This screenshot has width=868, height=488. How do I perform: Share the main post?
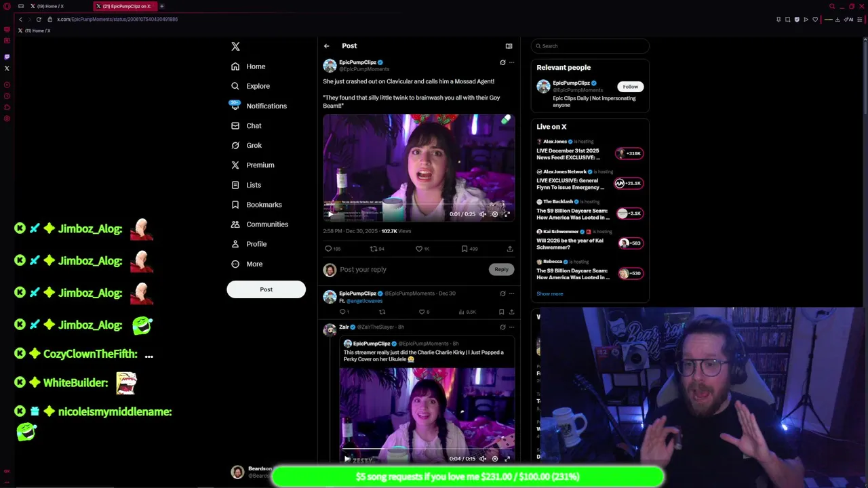click(510, 249)
